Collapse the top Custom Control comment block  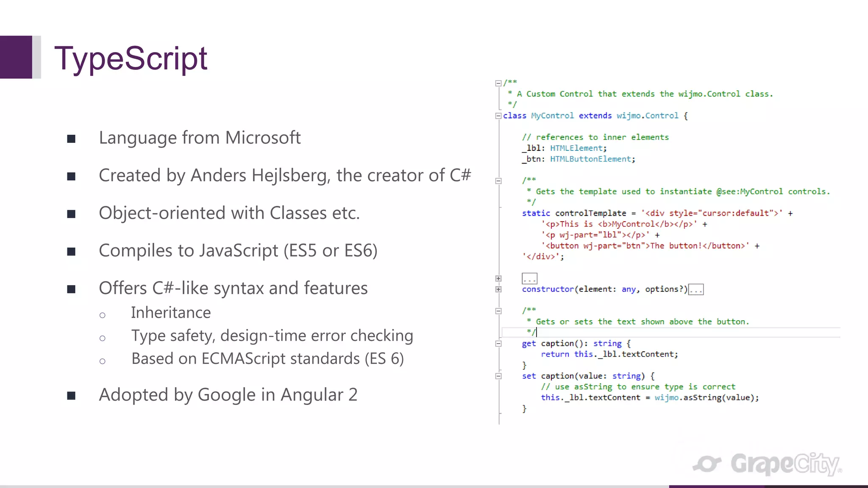pyautogui.click(x=498, y=83)
